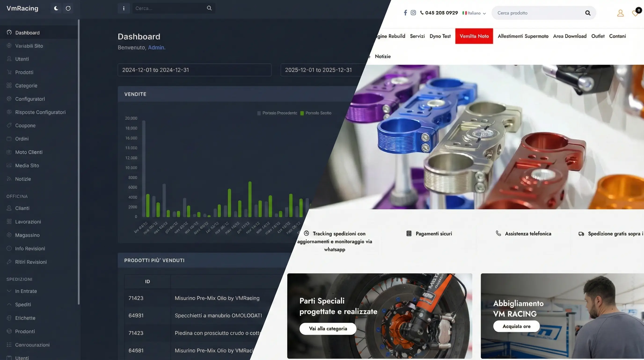This screenshot has width=644, height=360.
Task: Click the sidebar vertical scrollbar
Action: pyautogui.click(x=79, y=160)
